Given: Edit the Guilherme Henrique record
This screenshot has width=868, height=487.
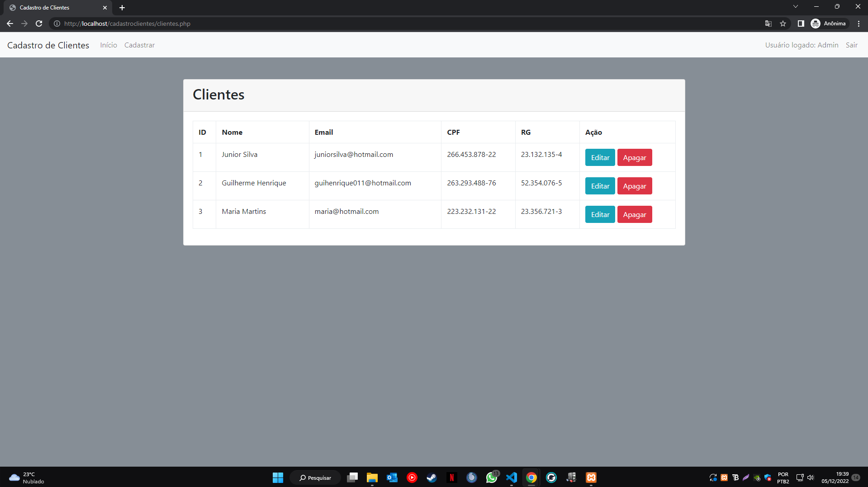Looking at the screenshot, I should pyautogui.click(x=600, y=186).
